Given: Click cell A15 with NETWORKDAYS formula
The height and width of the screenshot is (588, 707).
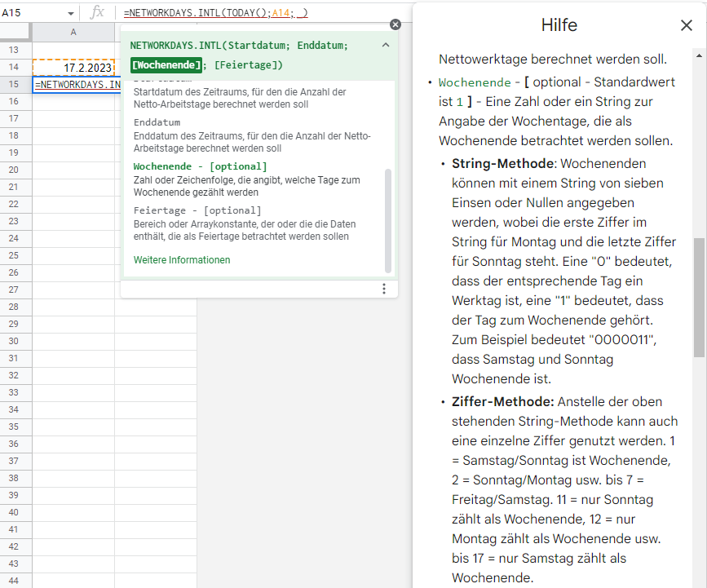Looking at the screenshot, I should click(x=77, y=84).
